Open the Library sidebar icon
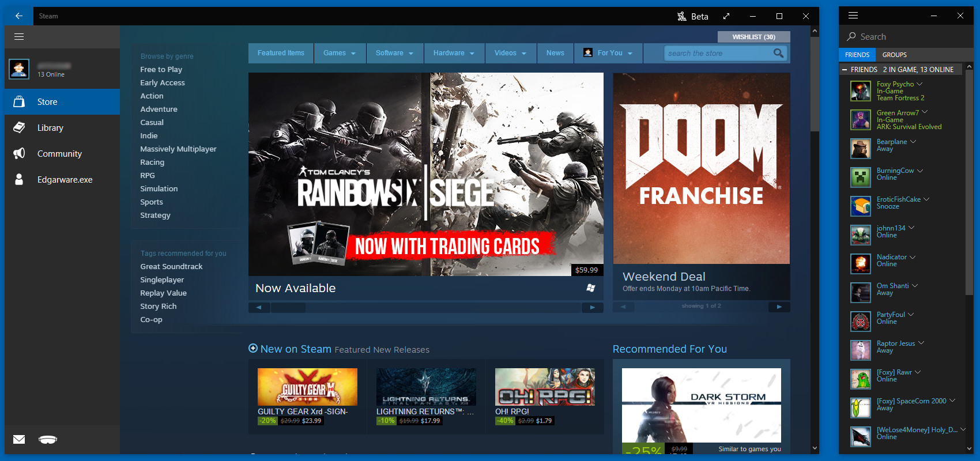980x461 pixels. (x=19, y=127)
